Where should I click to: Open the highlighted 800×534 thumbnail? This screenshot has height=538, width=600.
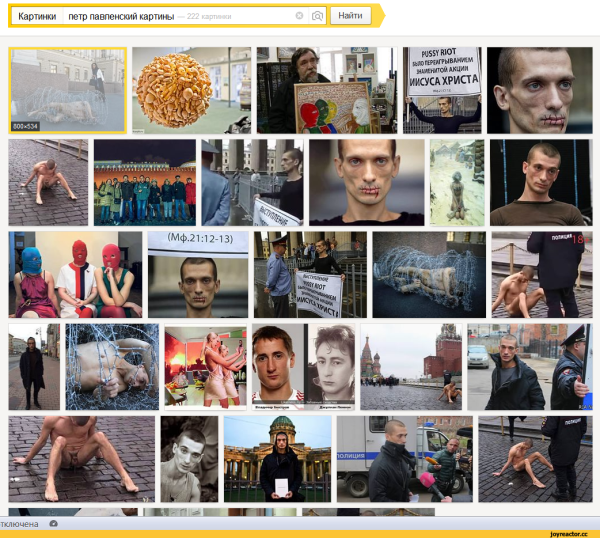(68, 90)
